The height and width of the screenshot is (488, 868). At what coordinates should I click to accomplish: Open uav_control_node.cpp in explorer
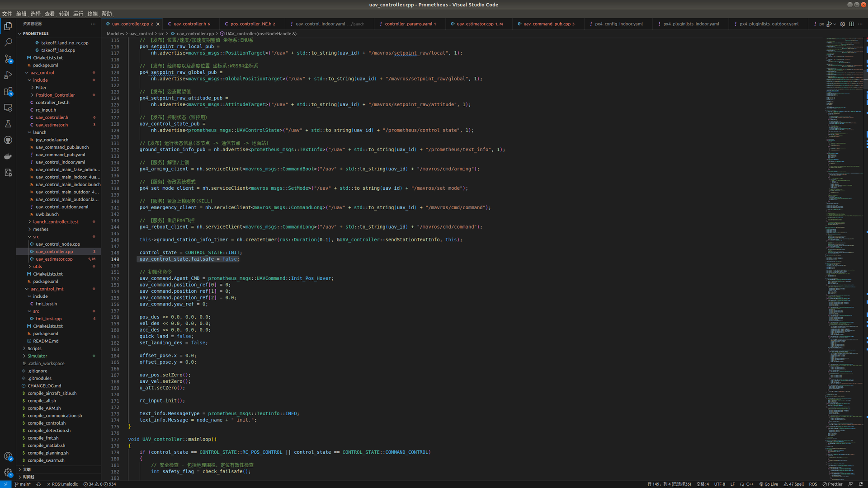(x=58, y=244)
